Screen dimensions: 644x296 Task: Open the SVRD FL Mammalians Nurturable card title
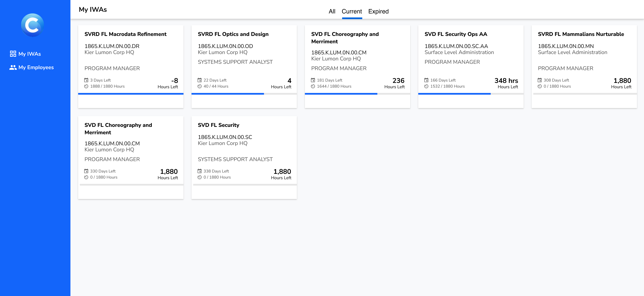[x=581, y=34]
